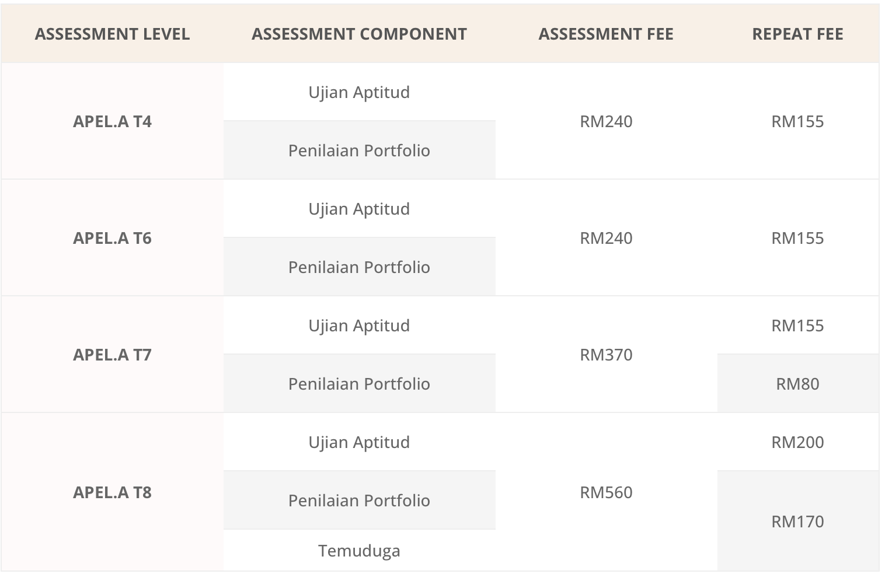Select Ujian Aptitud in the APEL.A T7 row

359,325
